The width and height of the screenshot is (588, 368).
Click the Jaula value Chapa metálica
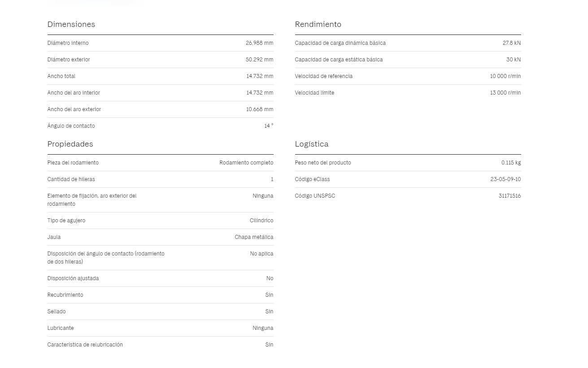click(x=254, y=237)
